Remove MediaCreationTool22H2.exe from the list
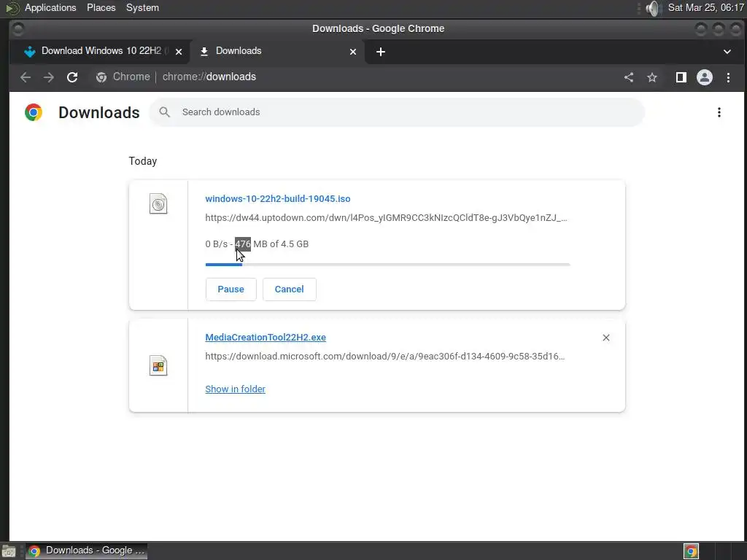Viewport: 747px width, 560px height. pos(606,338)
